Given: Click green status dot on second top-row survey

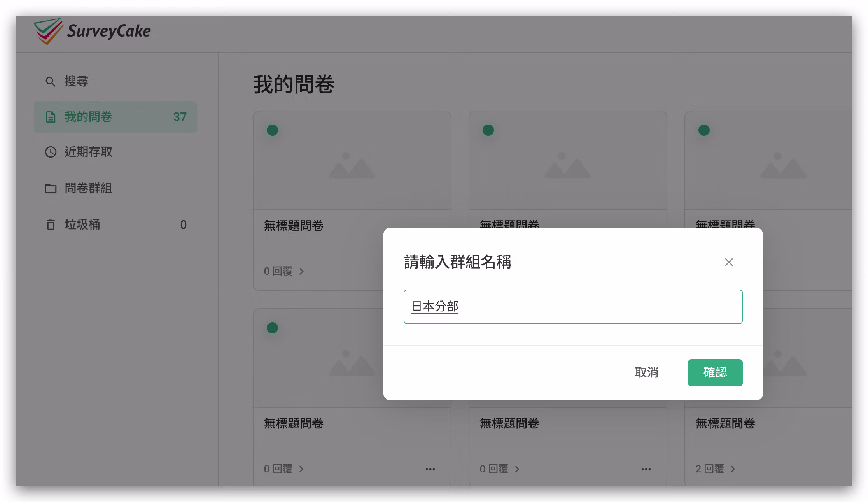Looking at the screenshot, I should 488,130.
